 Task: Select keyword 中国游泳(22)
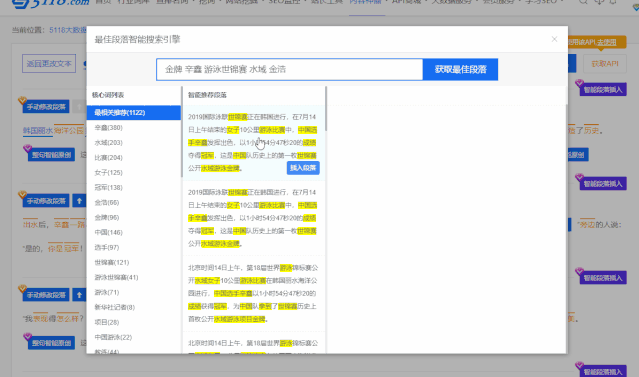(x=113, y=337)
